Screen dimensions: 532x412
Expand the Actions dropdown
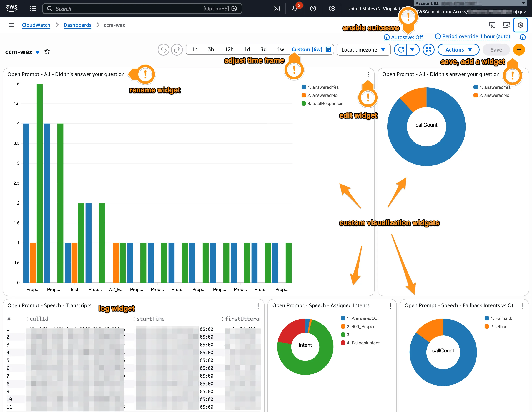coord(458,50)
